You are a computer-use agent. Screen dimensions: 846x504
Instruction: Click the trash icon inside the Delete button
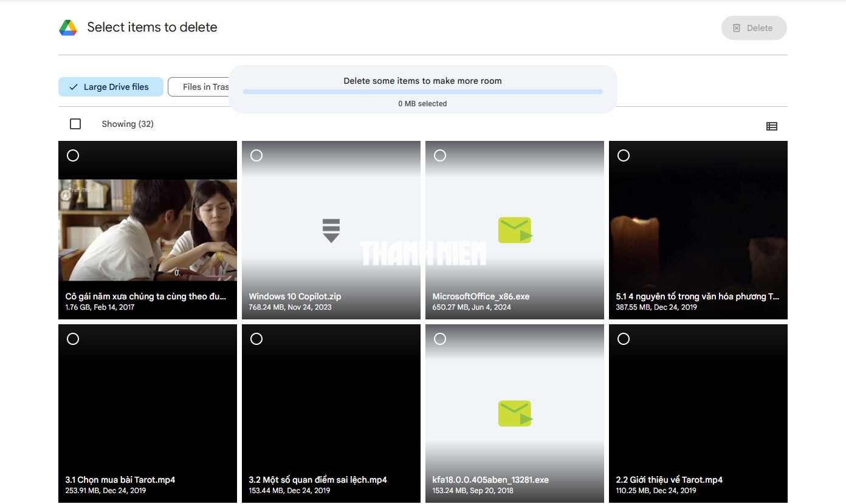[x=737, y=28]
